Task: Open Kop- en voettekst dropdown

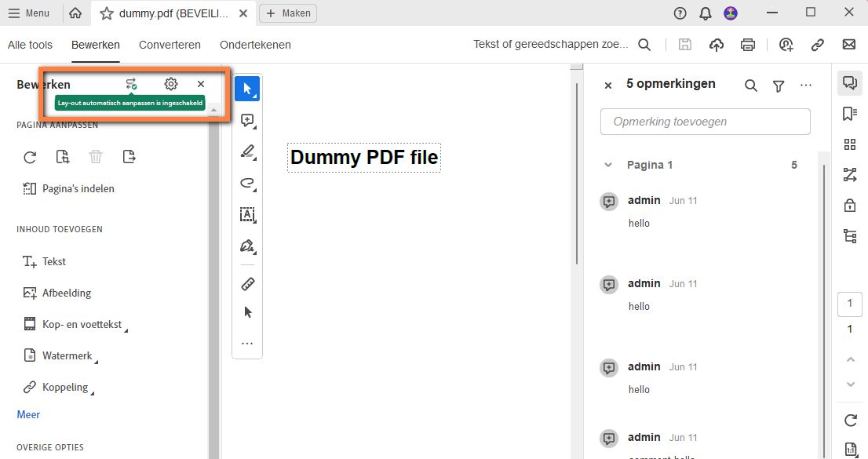Action: click(x=75, y=325)
